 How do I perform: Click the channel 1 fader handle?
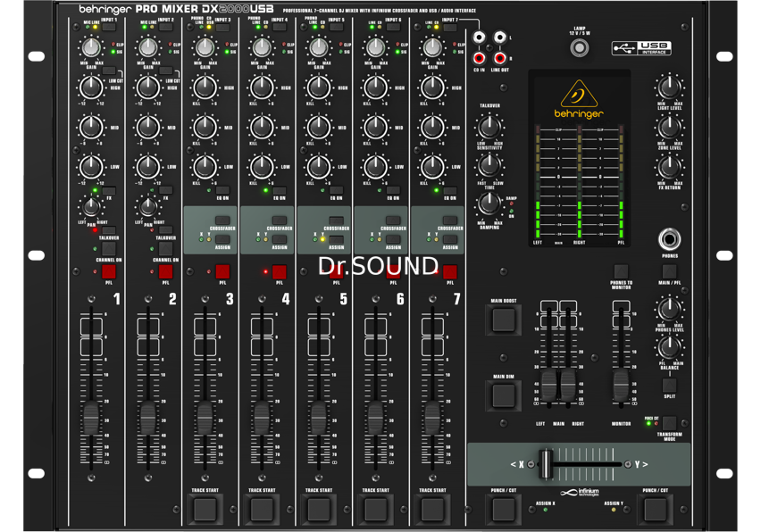click(x=91, y=417)
